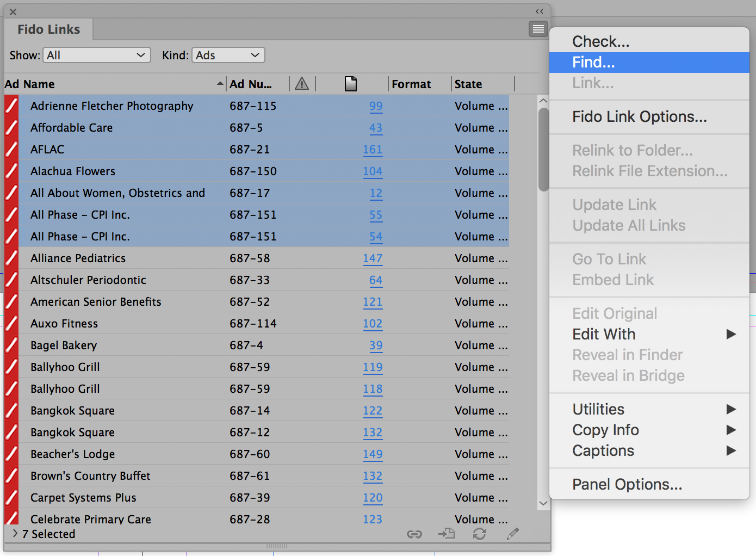Click the 7 Selected status text
The height and width of the screenshot is (556, 756).
point(48,534)
